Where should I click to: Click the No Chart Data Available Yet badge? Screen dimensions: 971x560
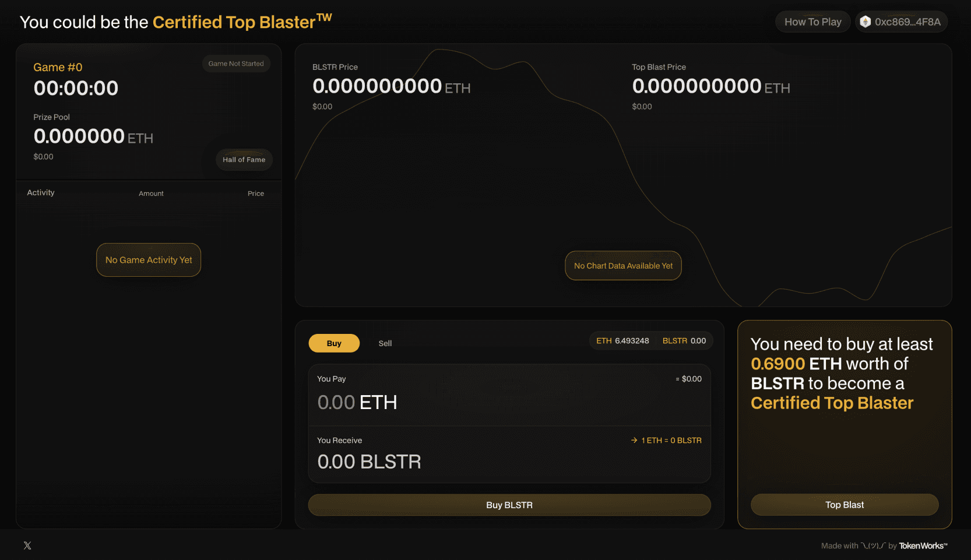[x=623, y=265]
